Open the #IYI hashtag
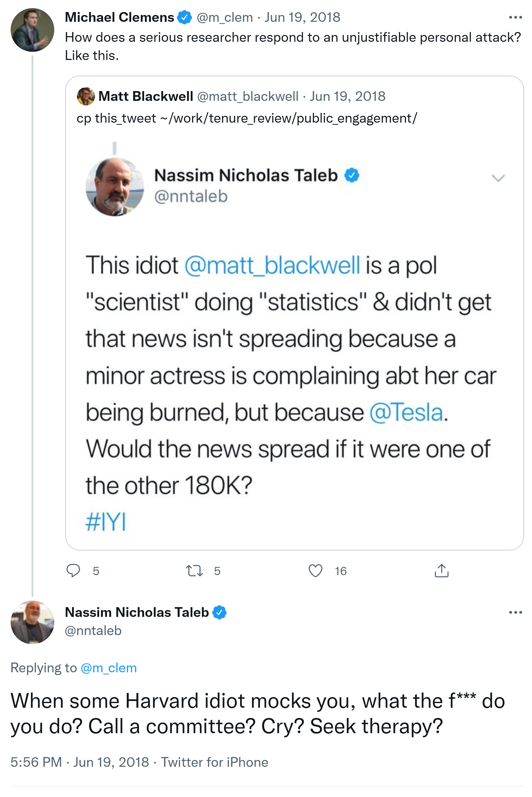532x797 pixels. coord(105,522)
